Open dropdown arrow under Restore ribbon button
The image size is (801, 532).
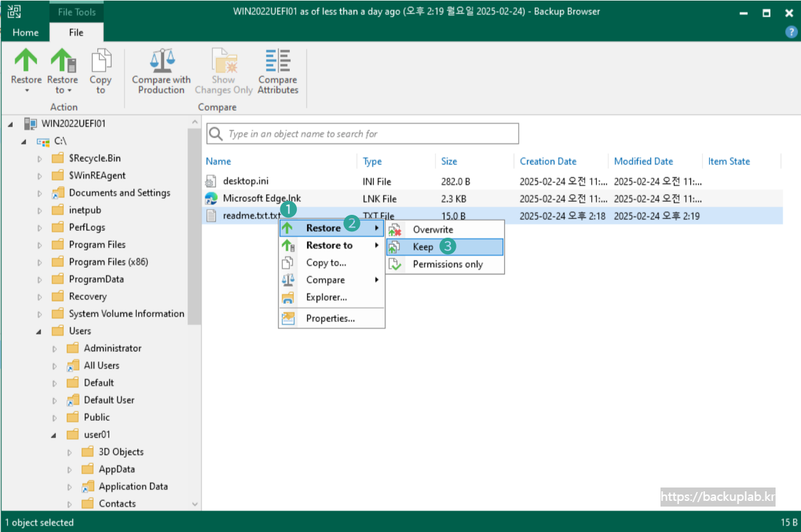pyautogui.click(x=27, y=90)
